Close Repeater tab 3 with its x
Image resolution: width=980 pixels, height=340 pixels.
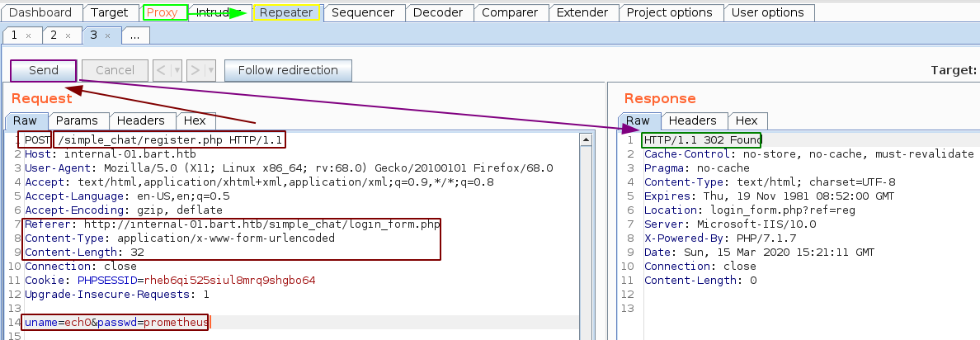pyautogui.click(x=109, y=35)
